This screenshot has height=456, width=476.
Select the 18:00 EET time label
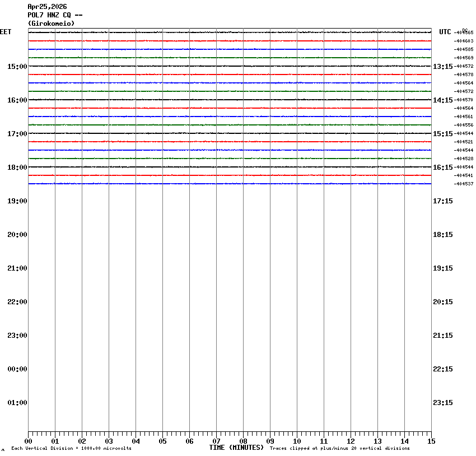pos(17,167)
